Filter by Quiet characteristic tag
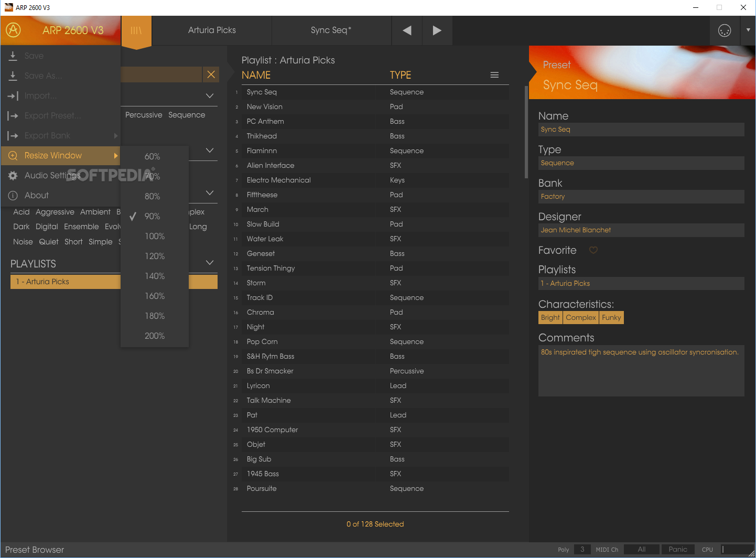 point(49,242)
